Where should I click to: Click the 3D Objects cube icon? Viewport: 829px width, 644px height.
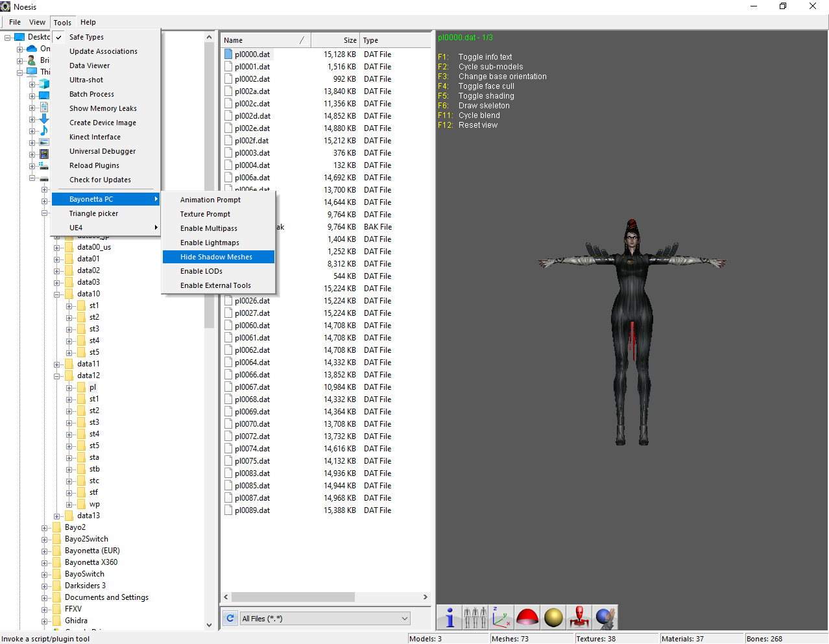44,84
